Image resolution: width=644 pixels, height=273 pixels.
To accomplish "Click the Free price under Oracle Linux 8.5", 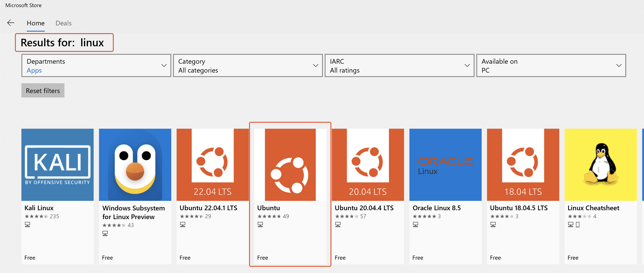I will pos(418,258).
